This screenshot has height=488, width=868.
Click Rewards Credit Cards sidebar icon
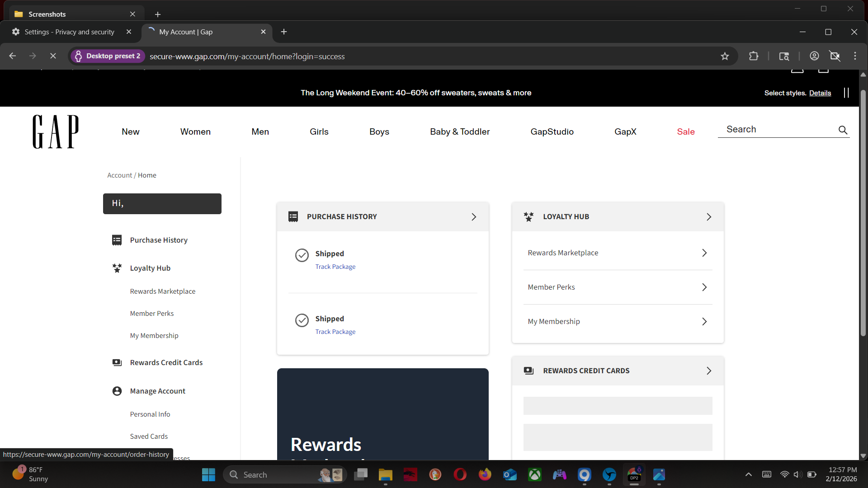[x=117, y=362]
